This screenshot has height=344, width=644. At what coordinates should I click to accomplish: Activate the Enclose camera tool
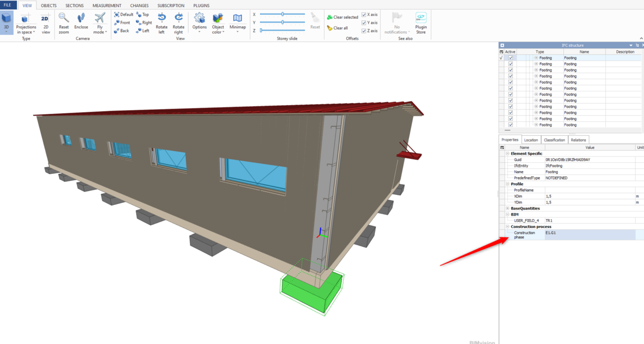pos(81,21)
